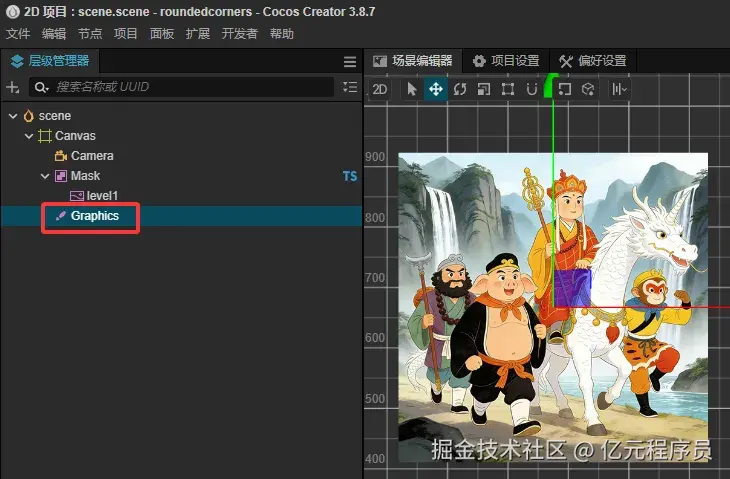Toggle the magnet snap tool
730x479 pixels.
tap(532, 89)
